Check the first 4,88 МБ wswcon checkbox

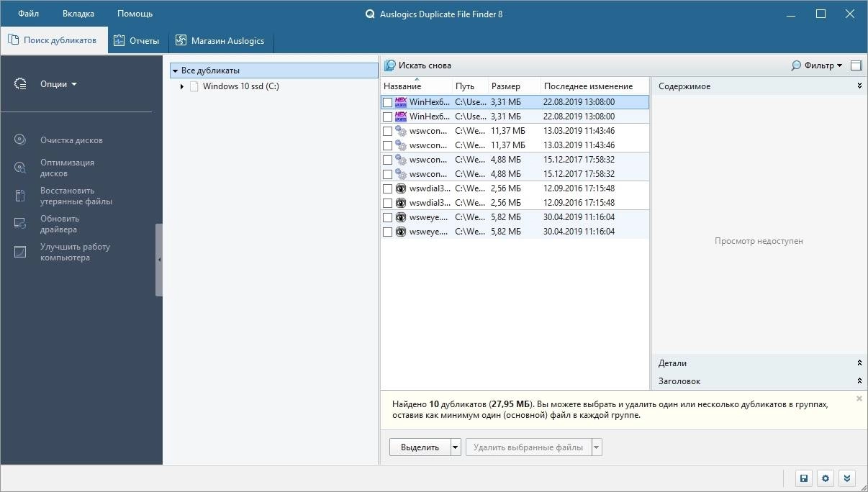[388, 160]
